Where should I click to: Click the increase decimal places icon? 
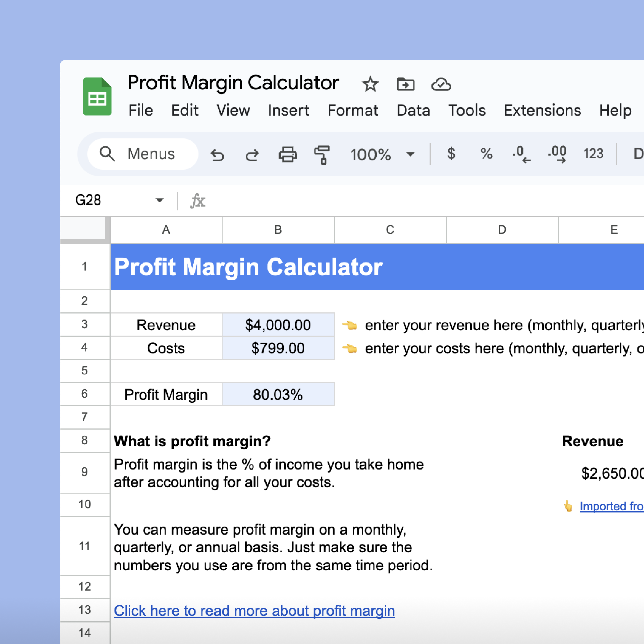(557, 155)
